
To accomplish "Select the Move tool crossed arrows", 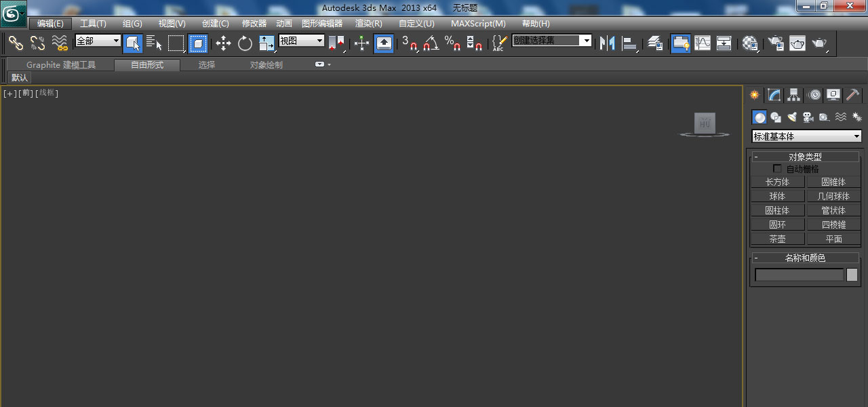I will click(x=223, y=43).
